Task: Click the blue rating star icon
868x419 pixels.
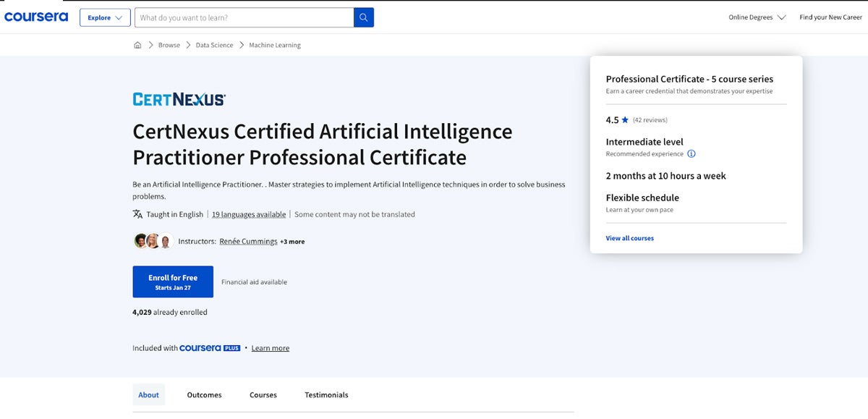Action: click(625, 120)
